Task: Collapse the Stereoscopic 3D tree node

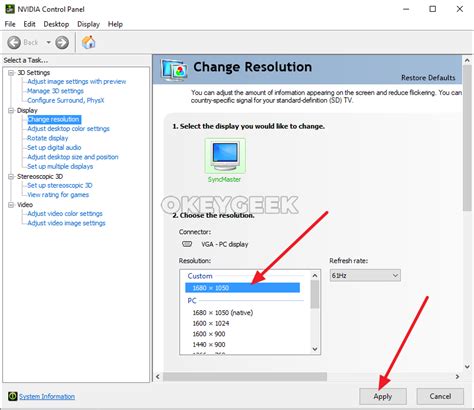Action: click(x=11, y=176)
